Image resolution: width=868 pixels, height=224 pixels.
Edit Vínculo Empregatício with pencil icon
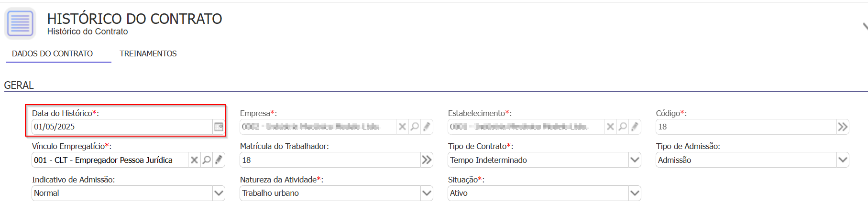point(219,160)
